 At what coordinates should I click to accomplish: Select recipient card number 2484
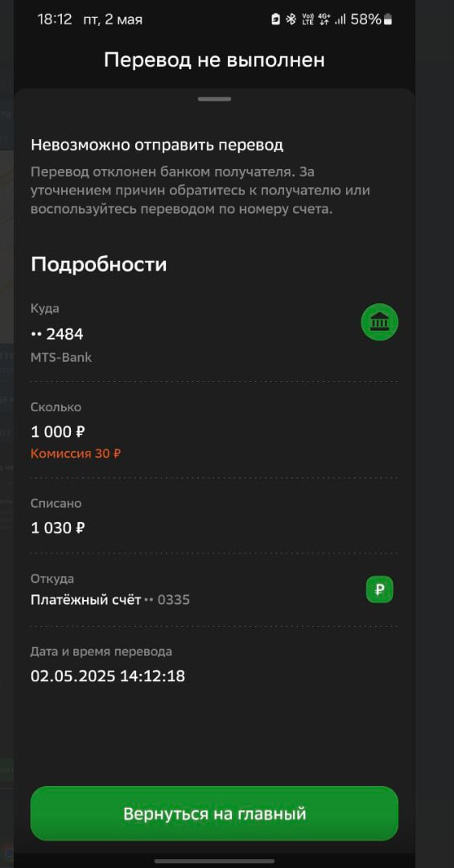57,335
